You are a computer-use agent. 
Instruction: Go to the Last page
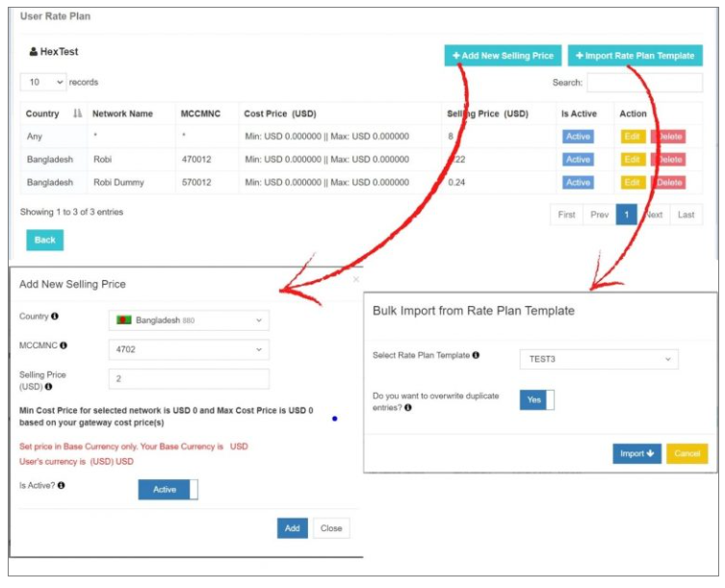686,215
